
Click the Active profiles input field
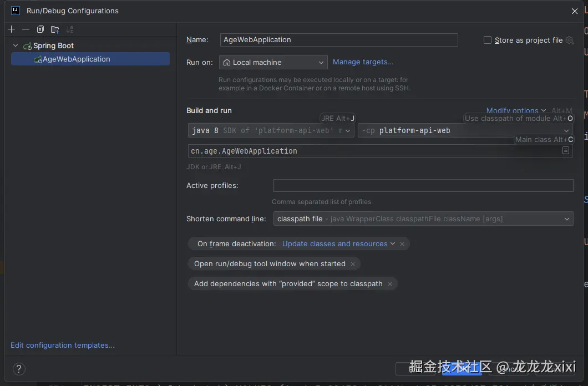click(423, 185)
